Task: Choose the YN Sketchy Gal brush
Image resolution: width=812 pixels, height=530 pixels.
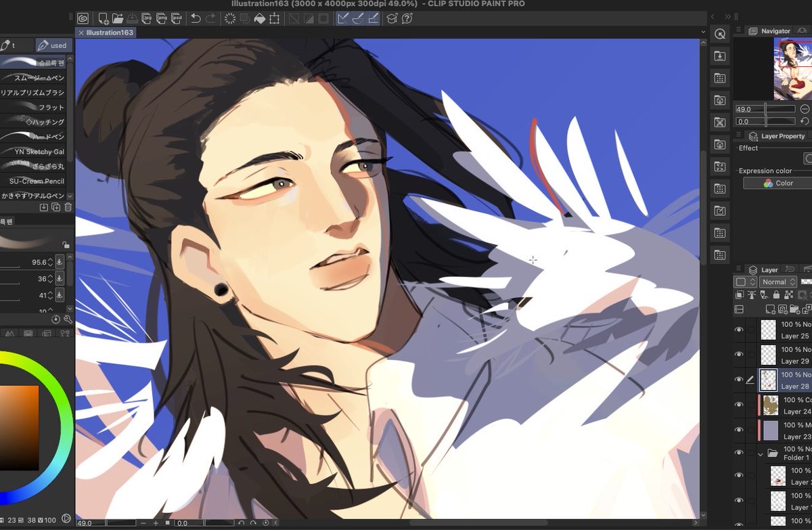Action: coord(34,152)
